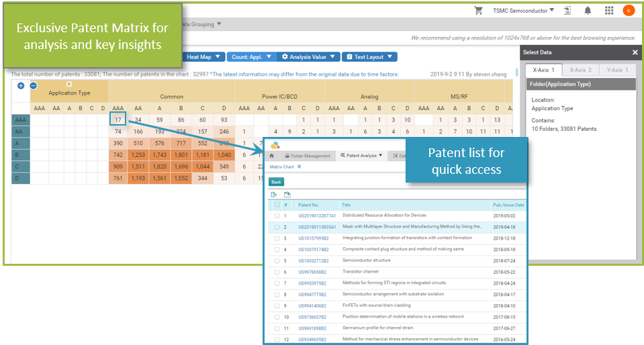644x345 pixels.
Task: Check the box for patent row 3
Action: [277, 238]
